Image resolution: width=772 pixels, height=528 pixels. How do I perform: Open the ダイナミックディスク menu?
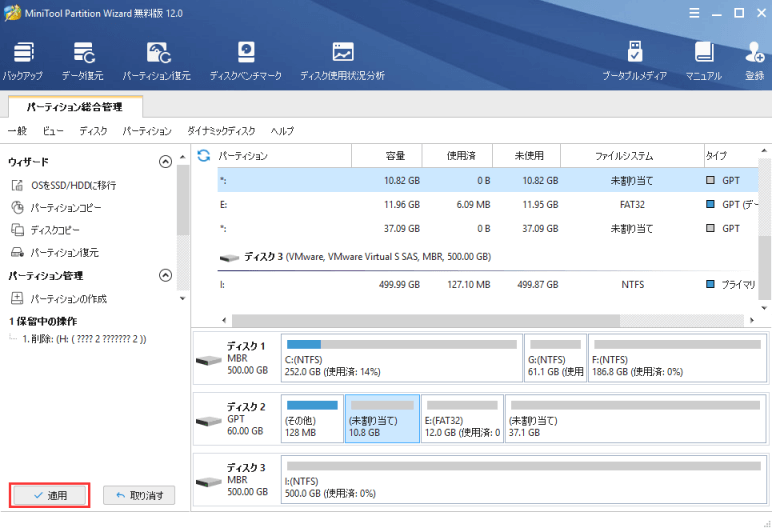click(x=221, y=131)
